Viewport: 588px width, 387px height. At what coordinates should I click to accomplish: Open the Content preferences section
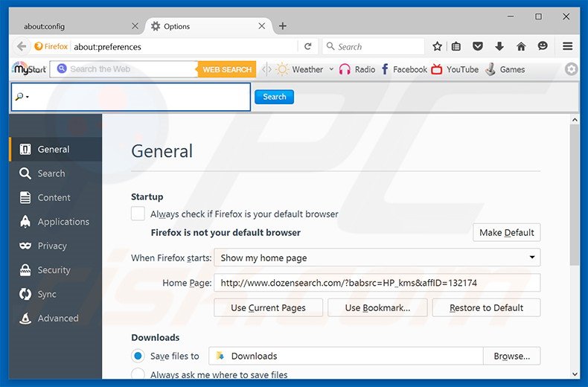[56, 198]
